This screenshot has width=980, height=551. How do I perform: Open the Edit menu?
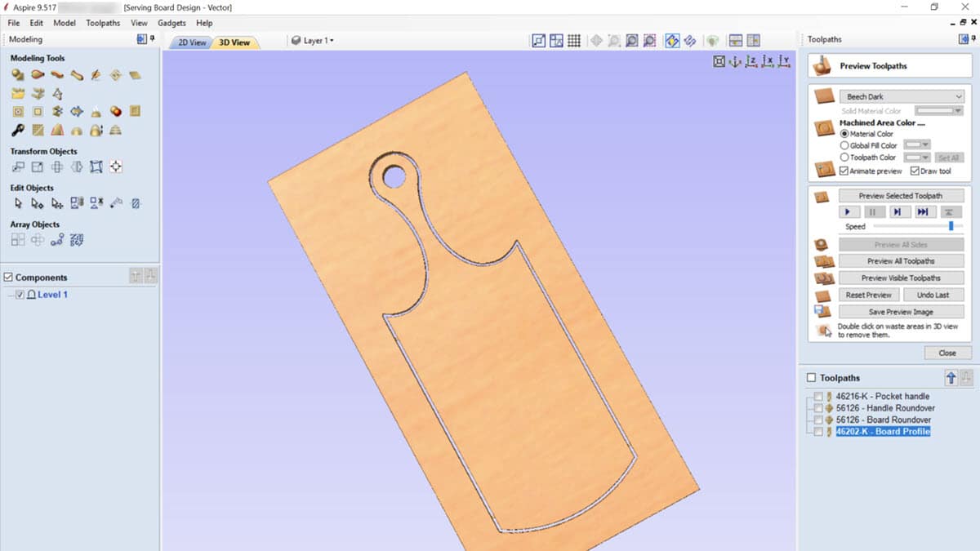37,23
